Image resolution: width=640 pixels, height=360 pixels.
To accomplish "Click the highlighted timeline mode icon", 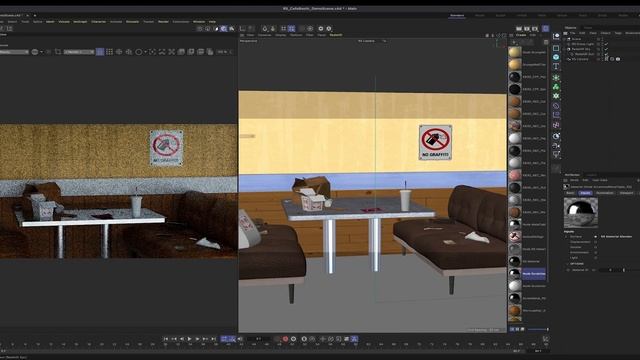I will point(354,339).
